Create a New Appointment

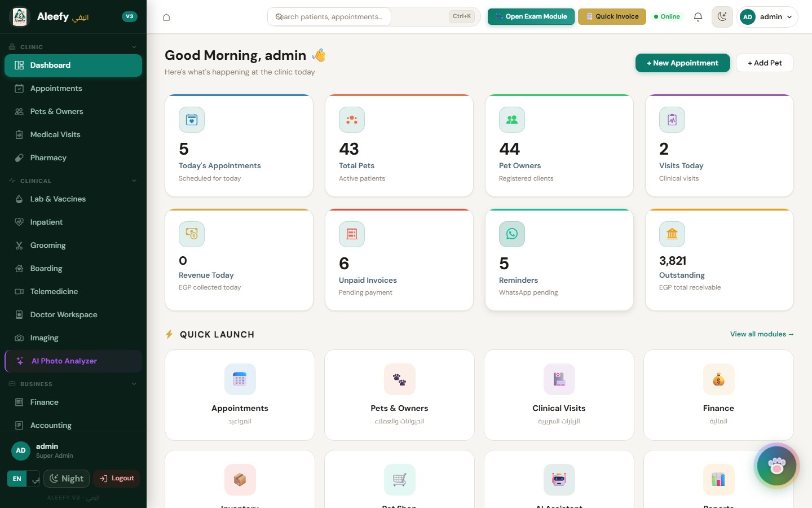tap(682, 63)
